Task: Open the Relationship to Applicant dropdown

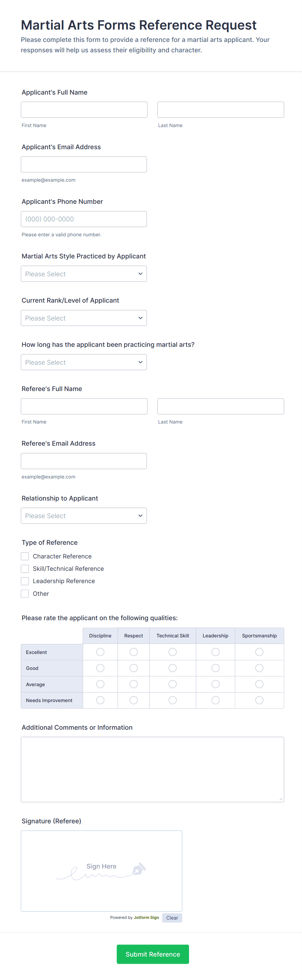Action: [x=83, y=516]
